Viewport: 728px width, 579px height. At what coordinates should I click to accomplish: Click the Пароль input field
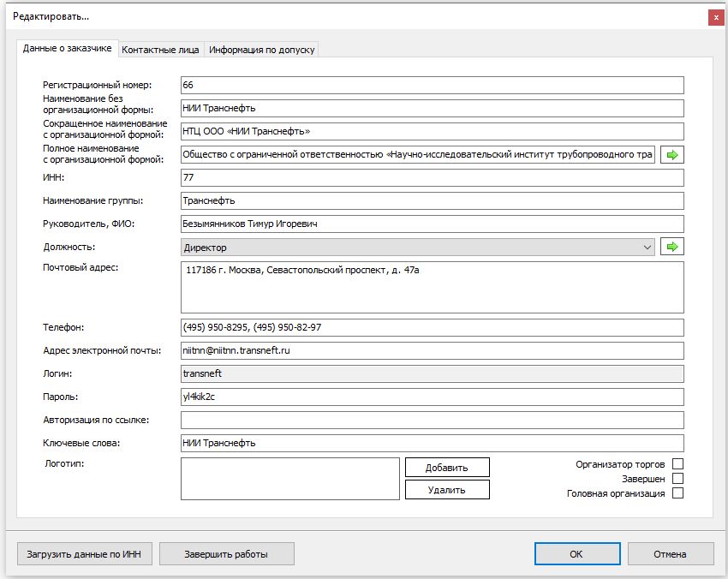[433, 397]
